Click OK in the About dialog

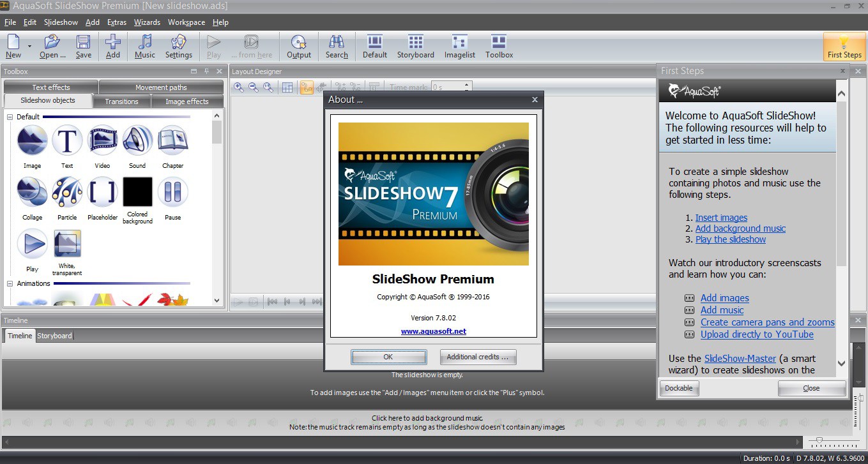pos(388,357)
